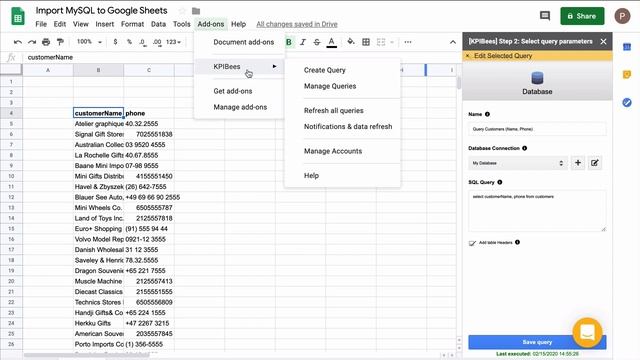640x360 pixels.
Task: Open the orange chat bubble widget
Action: click(587, 333)
